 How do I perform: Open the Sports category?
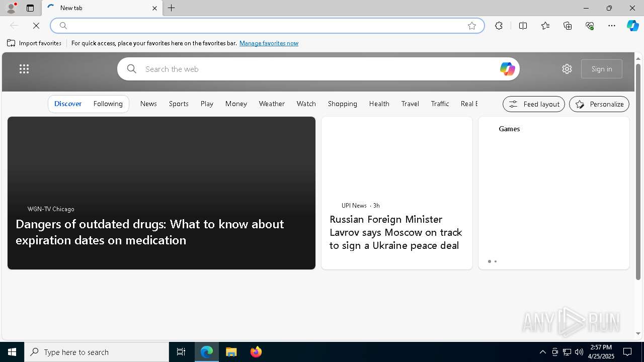[x=179, y=104]
